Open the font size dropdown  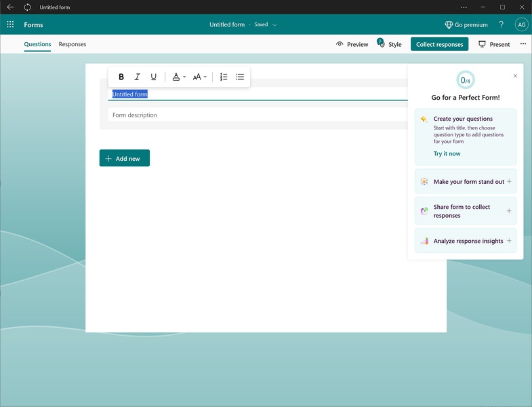pos(199,77)
